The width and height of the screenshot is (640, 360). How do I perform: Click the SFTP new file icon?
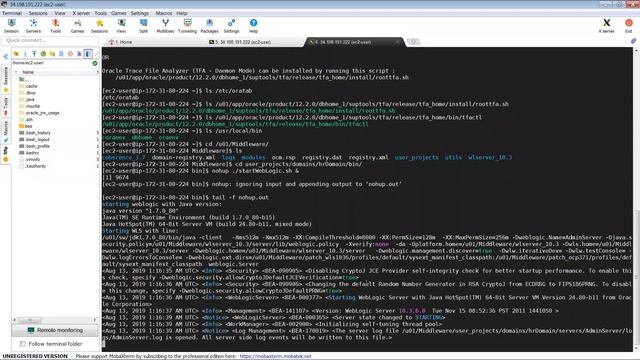pyautogui.click(x=61, y=53)
